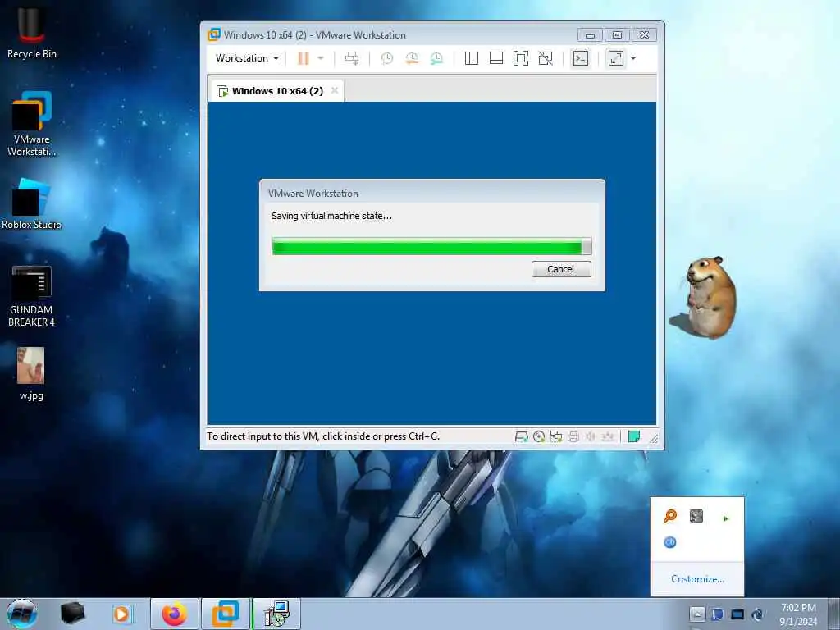
Task: Toggle the library sidebar panel icon
Action: (472, 58)
